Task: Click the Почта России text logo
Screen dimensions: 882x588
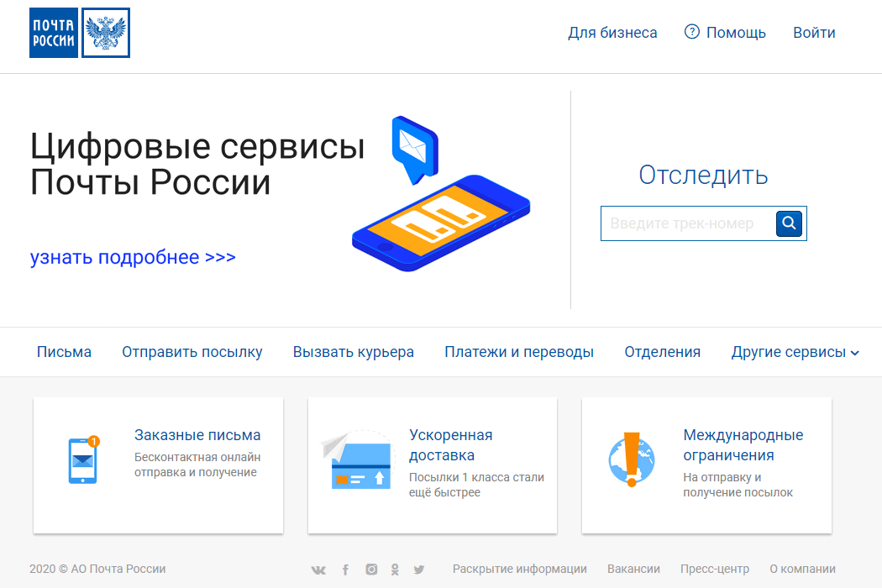Action: (x=54, y=33)
